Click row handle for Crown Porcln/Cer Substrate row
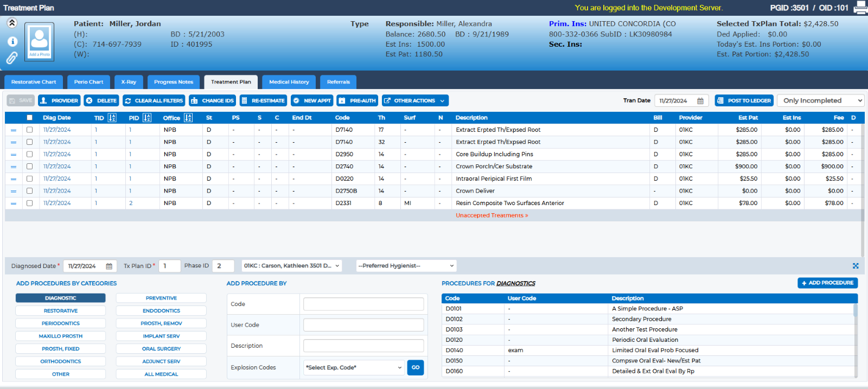The height and width of the screenshot is (389, 868). click(x=14, y=167)
